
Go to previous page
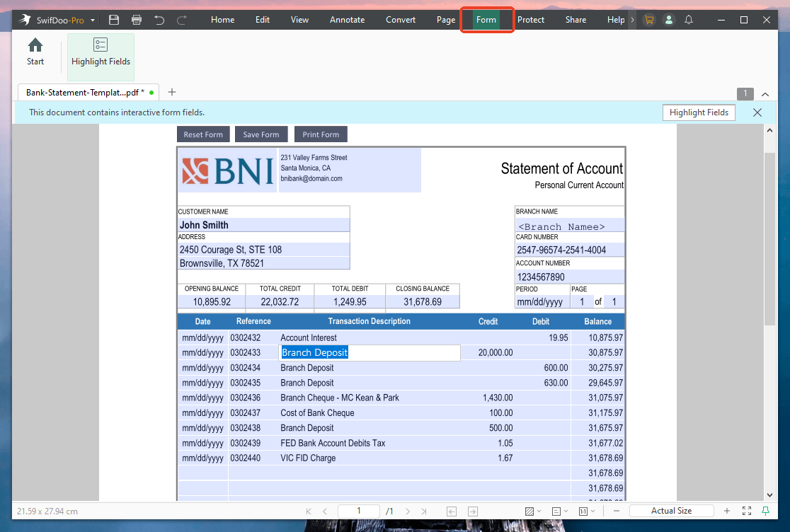pos(325,511)
